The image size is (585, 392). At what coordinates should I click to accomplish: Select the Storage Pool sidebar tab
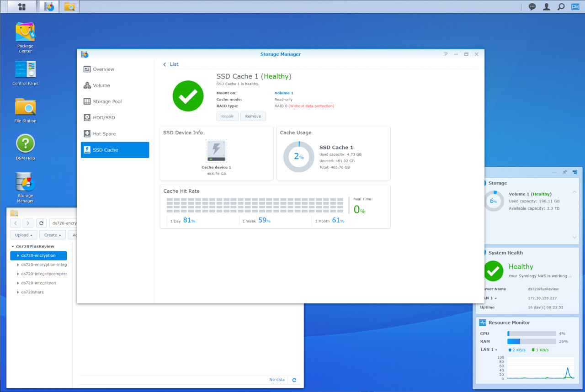[107, 101]
